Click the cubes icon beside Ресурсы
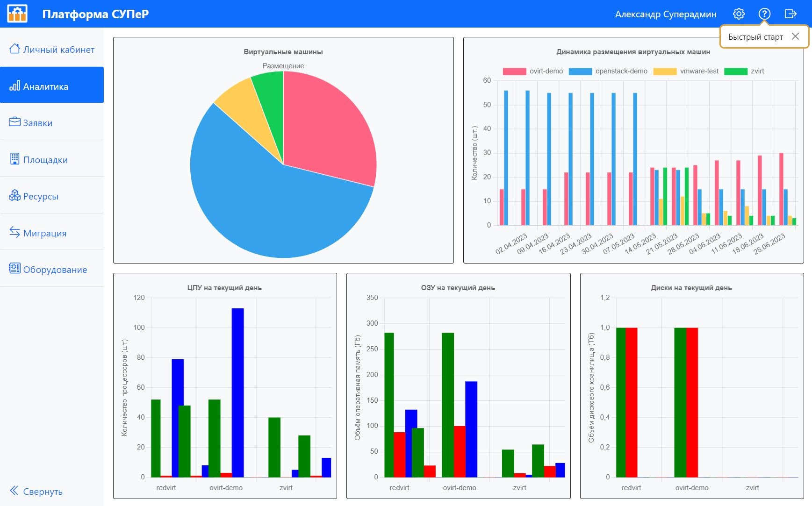Screen dimensions: 812x506 pyautogui.click(x=14, y=195)
